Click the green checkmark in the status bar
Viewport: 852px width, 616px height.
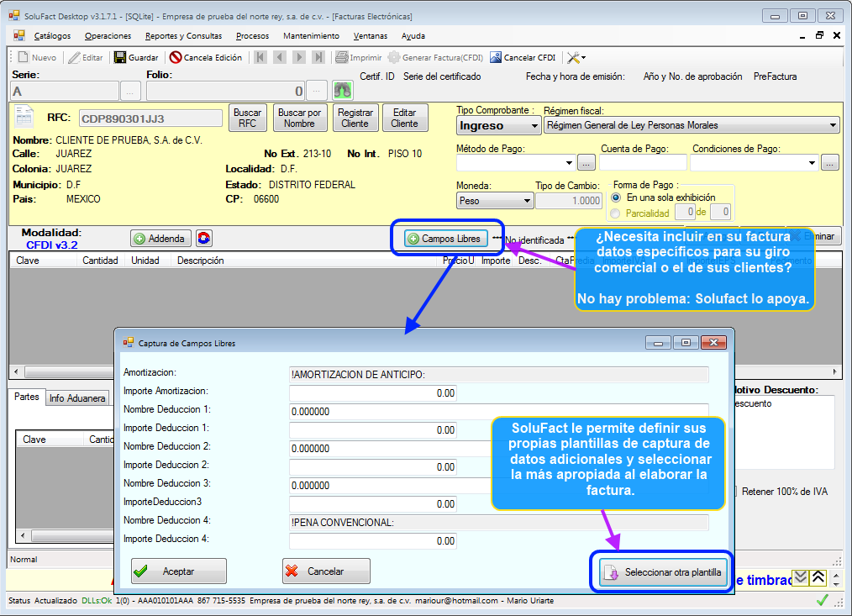(x=823, y=600)
